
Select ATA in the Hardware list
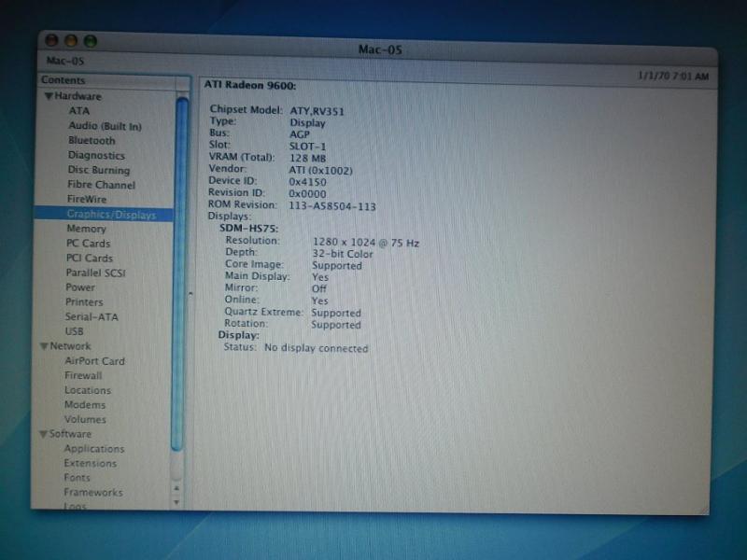79,111
